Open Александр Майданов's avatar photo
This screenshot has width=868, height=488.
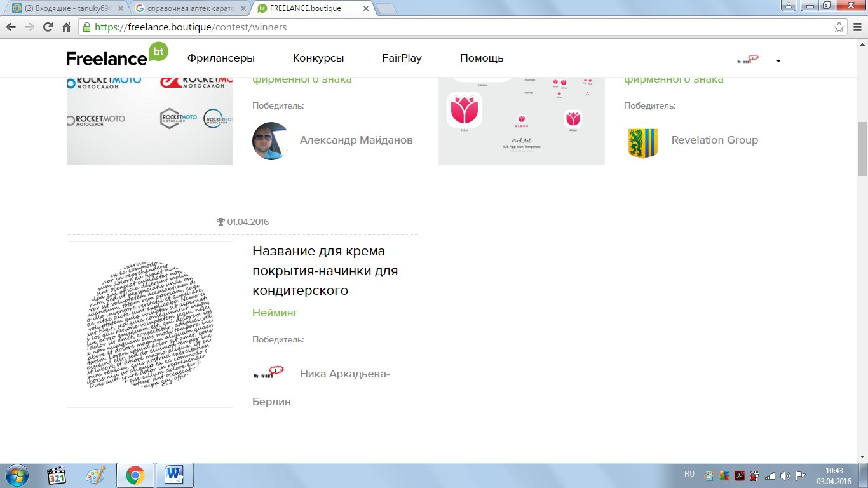[x=271, y=140]
